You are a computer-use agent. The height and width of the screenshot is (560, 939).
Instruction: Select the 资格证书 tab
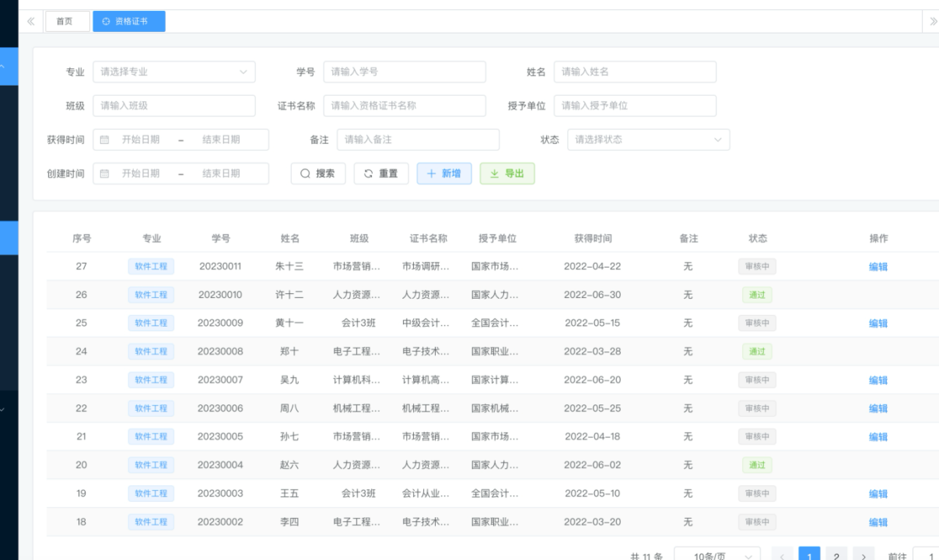tap(129, 21)
